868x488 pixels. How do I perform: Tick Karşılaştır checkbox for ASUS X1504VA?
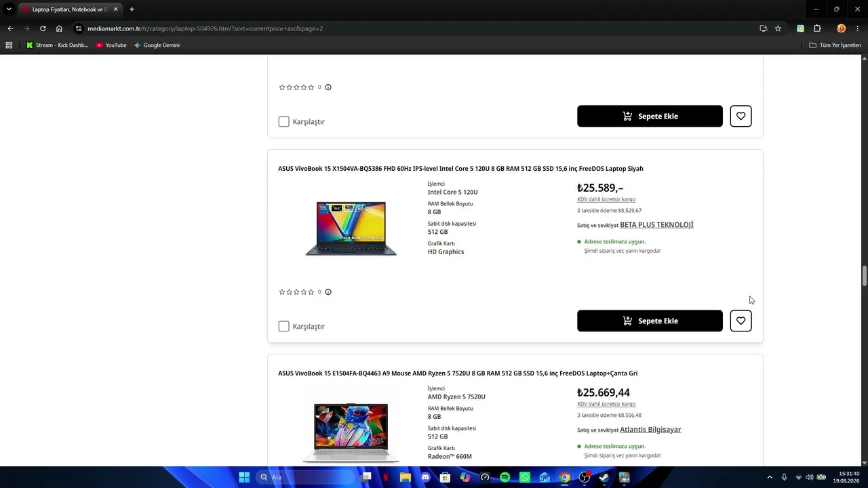click(x=283, y=326)
